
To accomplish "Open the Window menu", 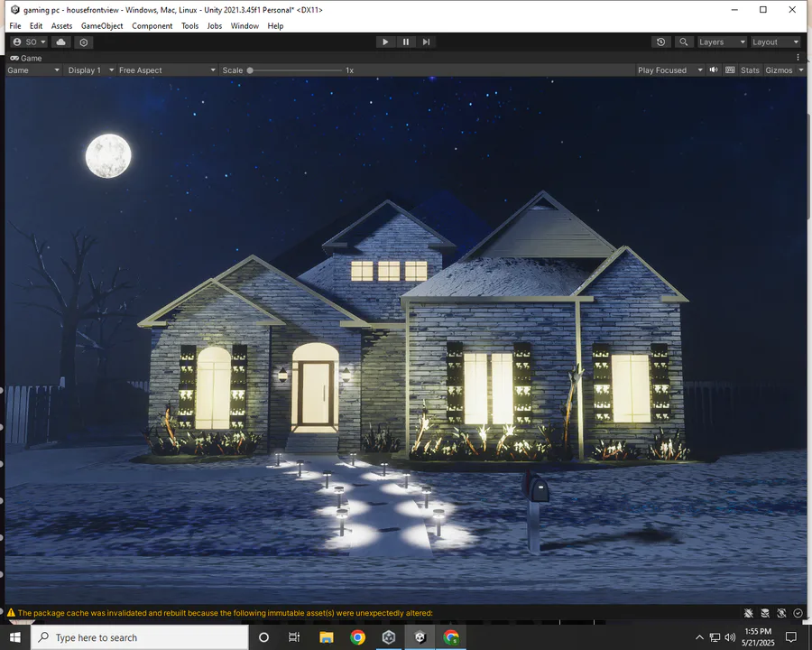I will pos(245,26).
